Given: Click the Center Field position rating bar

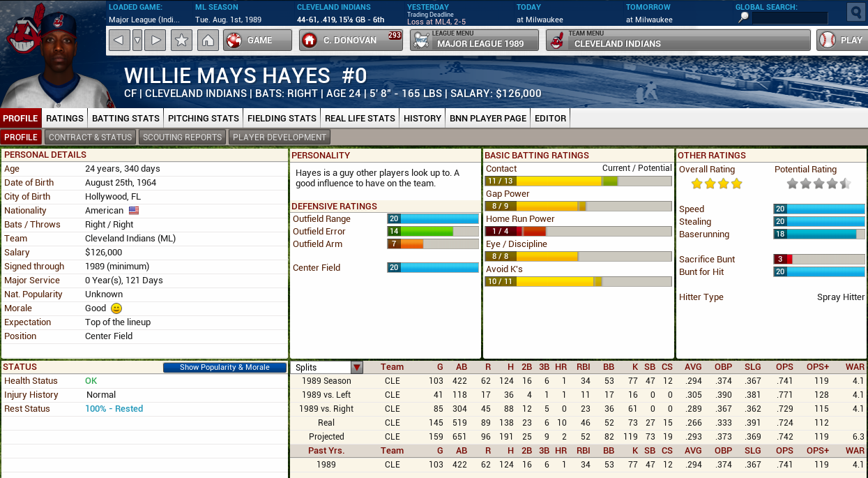Looking at the screenshot, I should point(433,267).
